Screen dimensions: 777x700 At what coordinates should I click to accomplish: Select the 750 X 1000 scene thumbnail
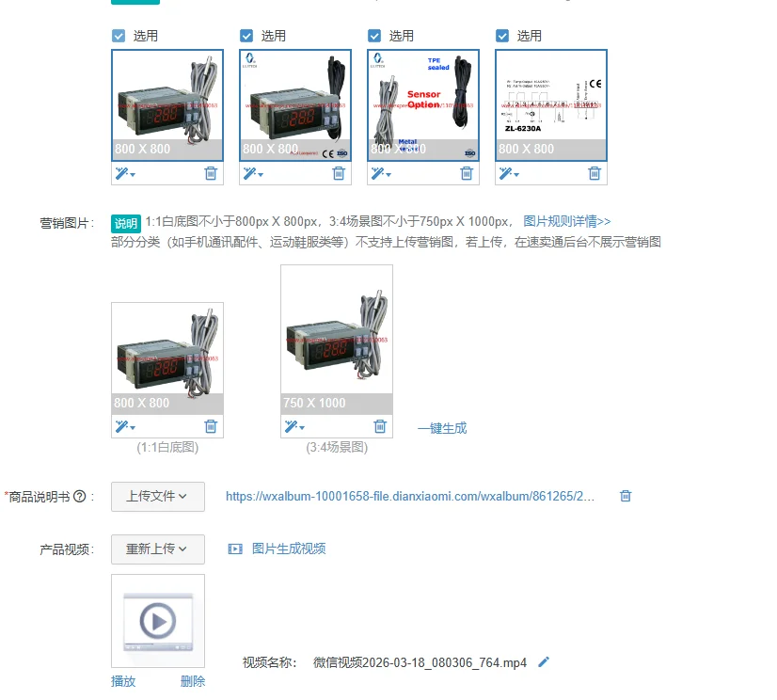pos(337,340)
